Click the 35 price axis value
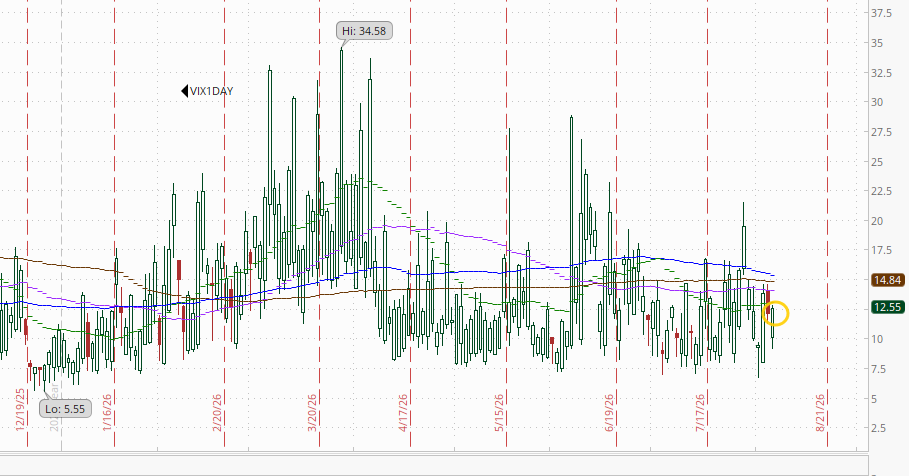Viewport: 909px width, 476px height. click(877, 43)
